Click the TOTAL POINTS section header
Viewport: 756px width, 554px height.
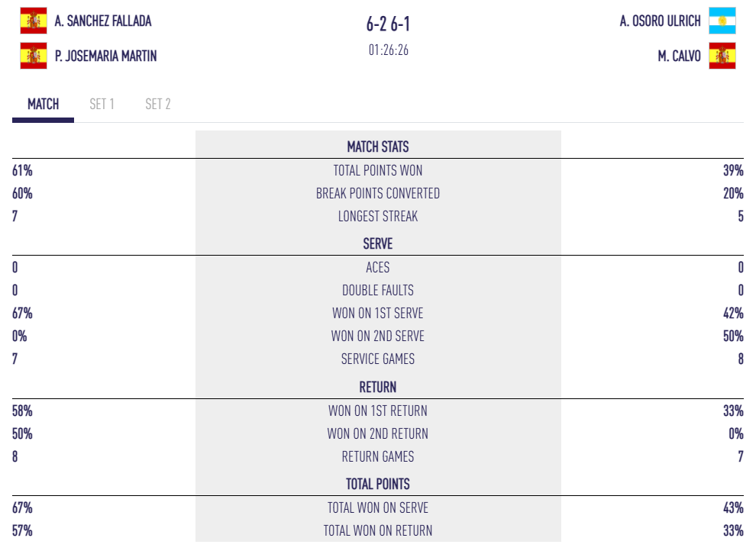click(378, 484)
